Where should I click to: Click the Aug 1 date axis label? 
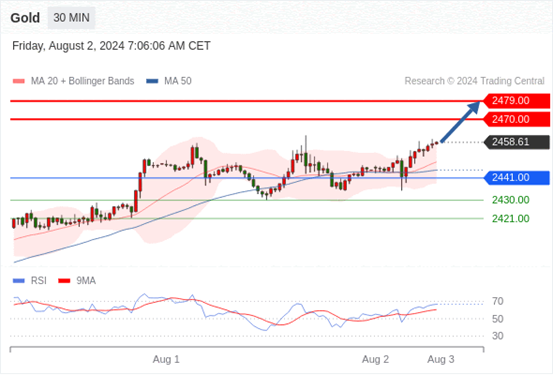pyautogui.click(x=166, y=359)
